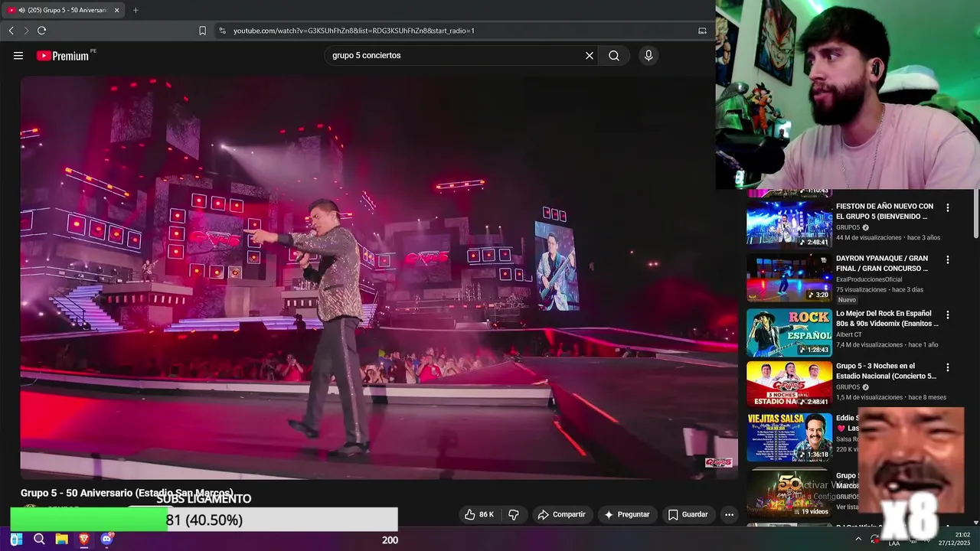This screenshot has height=551, width=980.
Task: Open options menu for Fieston de Año Nuevo
Action: click(x=948, y=207)
